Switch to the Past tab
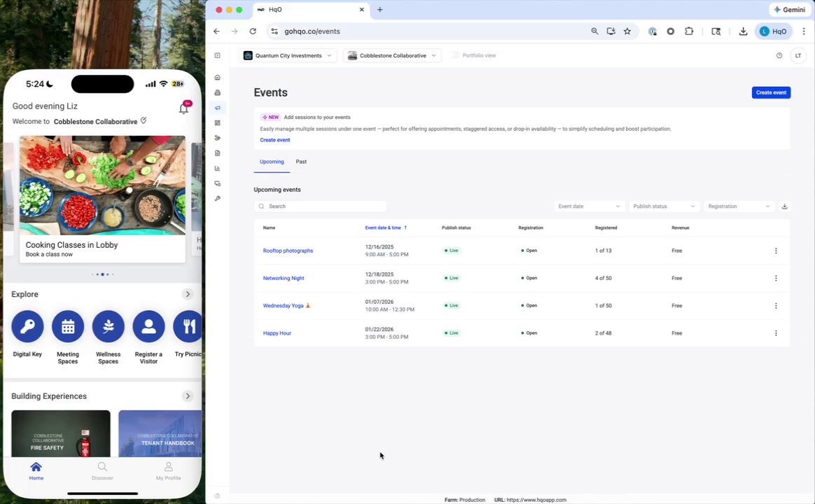 pos(301,162)
